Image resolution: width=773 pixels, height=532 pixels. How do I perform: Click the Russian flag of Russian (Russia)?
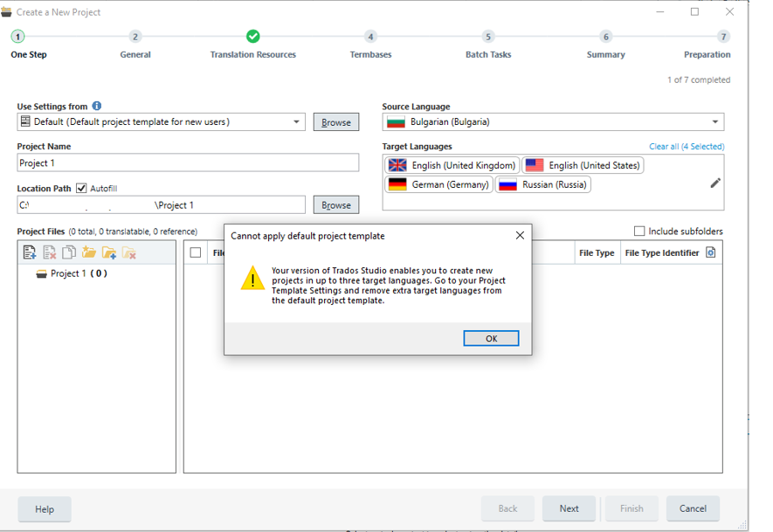[507, 184]
